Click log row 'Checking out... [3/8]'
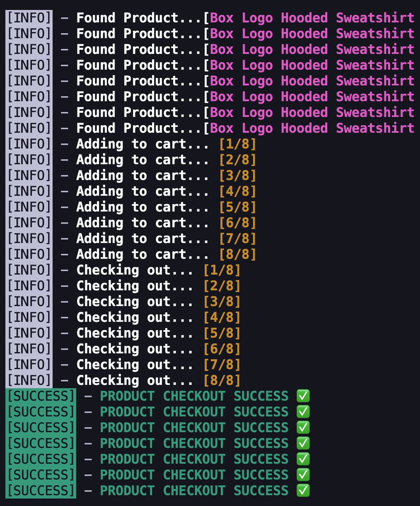 (x=123, y=301)
